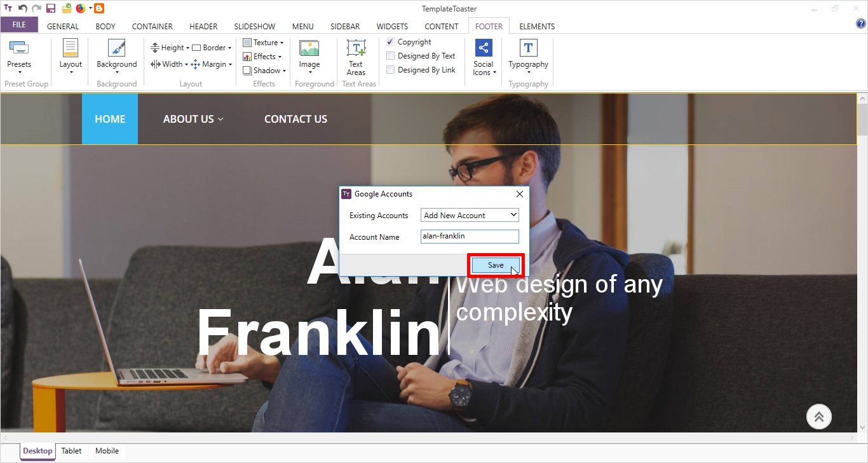Open the Presets icon in the ribbon

point(18,48)
